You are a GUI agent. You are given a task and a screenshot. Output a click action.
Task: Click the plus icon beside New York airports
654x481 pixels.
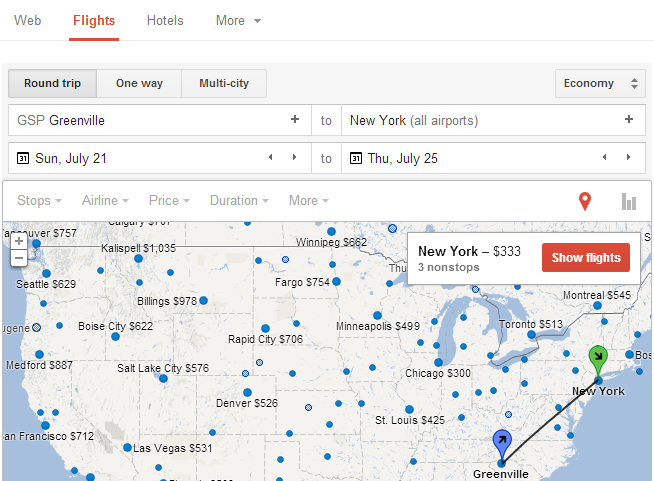click(629, 120)
